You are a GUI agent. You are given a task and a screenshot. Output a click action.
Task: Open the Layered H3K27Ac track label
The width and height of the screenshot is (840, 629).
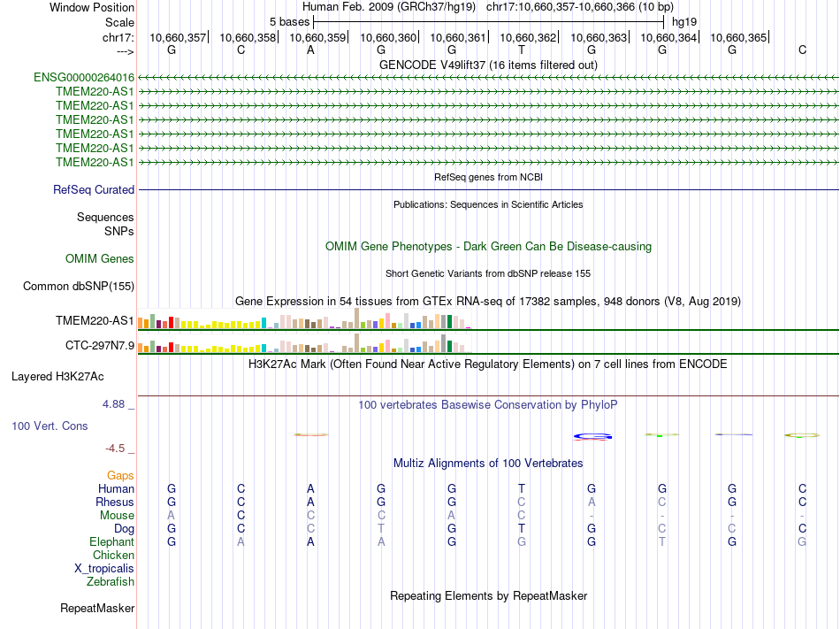[x=57, y=377]
